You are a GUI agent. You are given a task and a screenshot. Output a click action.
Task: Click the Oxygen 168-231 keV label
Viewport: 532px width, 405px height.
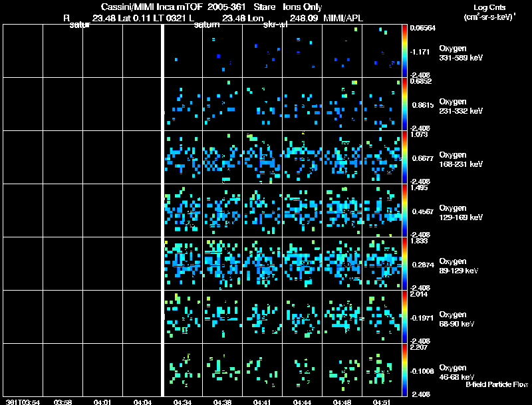461,160
